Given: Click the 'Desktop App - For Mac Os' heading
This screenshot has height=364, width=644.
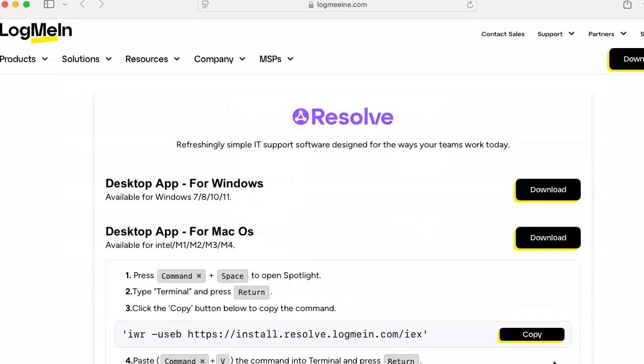Looking at the screenshot, I should 180,232.
